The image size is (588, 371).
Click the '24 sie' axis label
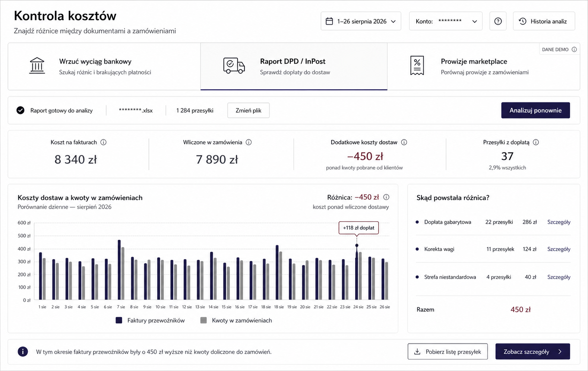point(358,307)
